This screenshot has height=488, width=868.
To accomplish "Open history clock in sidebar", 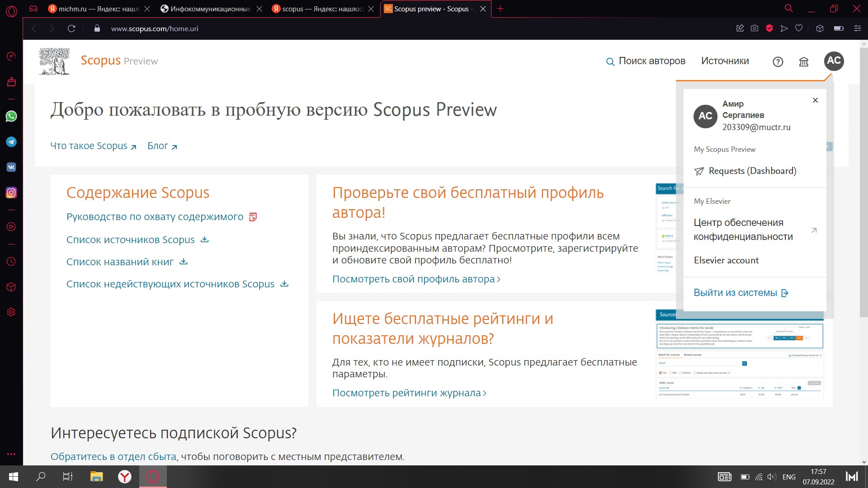I will 11,262.
